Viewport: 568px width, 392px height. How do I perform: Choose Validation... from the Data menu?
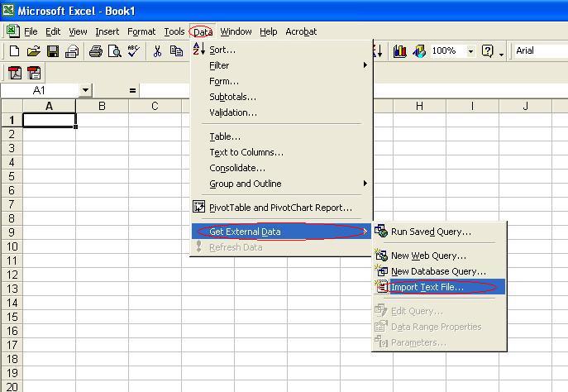pos(282,112)
